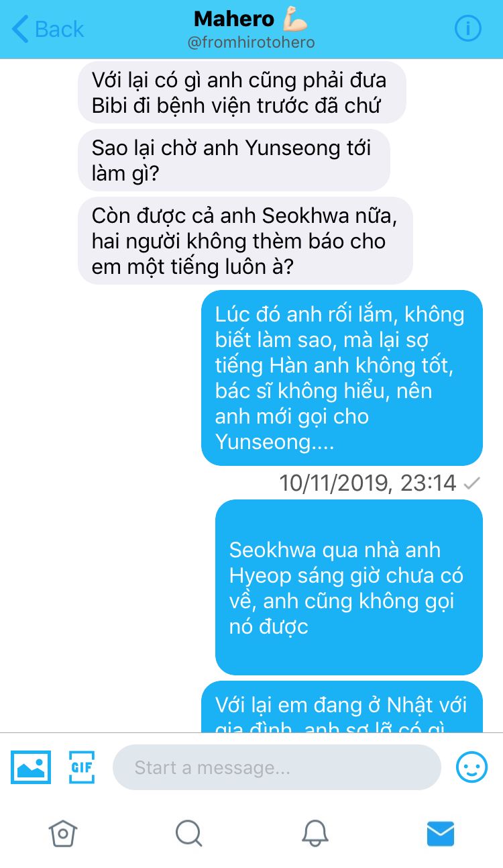
Task: Select message about taking Bibi to hospital
Action: tap(242, 93)
